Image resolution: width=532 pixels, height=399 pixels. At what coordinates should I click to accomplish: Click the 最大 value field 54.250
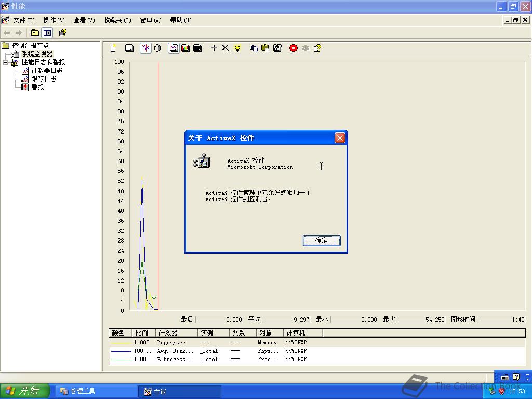tap(421, 320)
